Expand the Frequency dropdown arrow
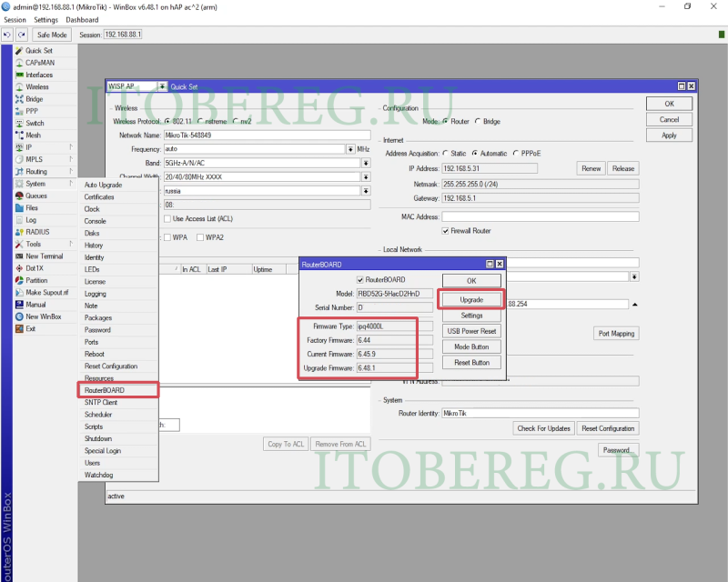 [x=350, y=149]
